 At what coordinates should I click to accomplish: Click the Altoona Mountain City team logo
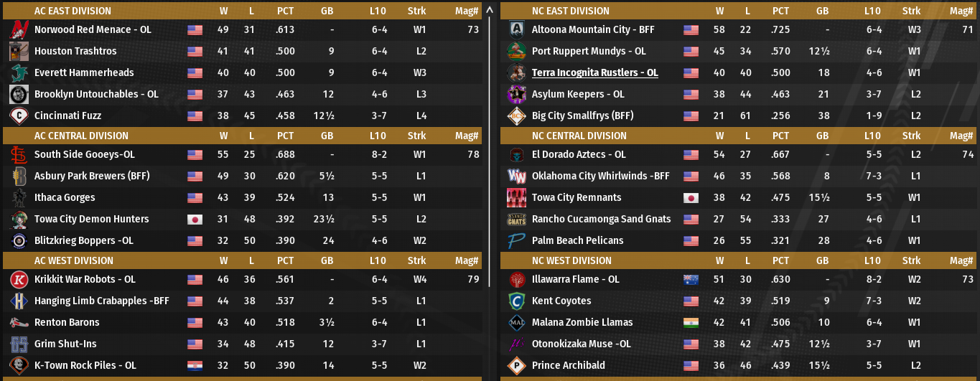click(x=517, y=30)
